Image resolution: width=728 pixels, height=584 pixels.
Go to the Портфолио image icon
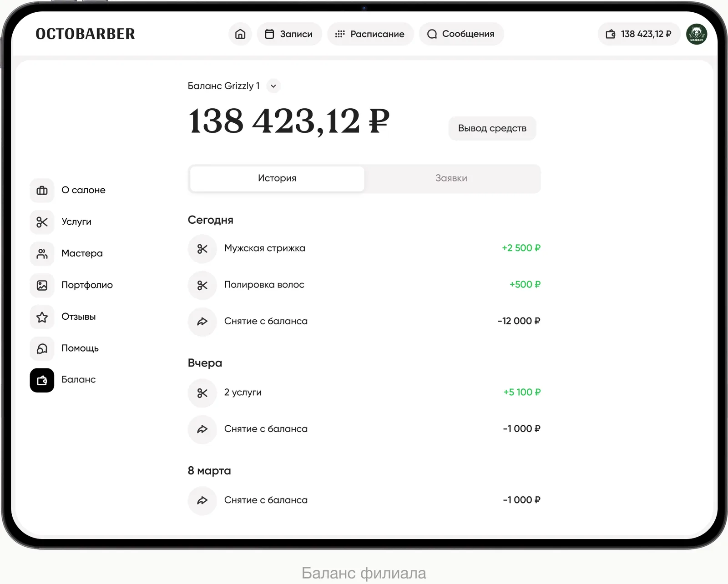42,285
